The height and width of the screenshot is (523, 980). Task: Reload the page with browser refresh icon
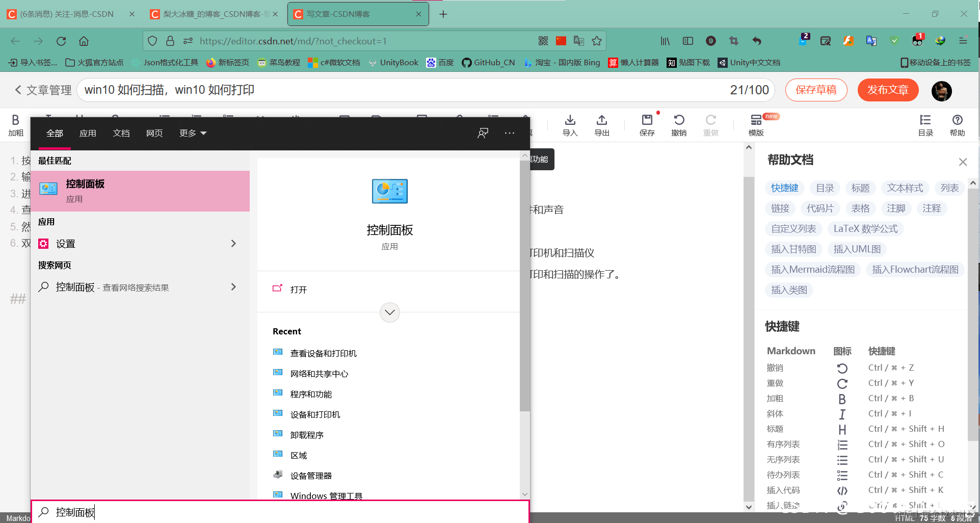tap(61, 41)
